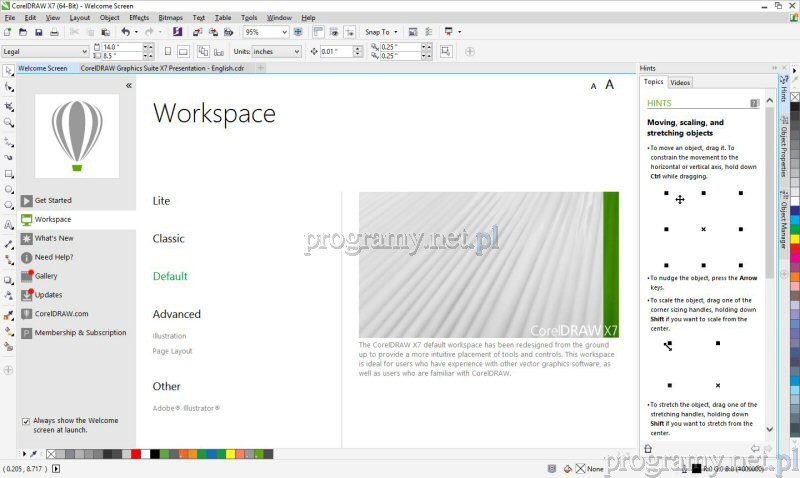This screenshot has width=800, height=478.
Task: Collapse the Welcome sidebar with double-chevron
Action: tap(128, 86)
